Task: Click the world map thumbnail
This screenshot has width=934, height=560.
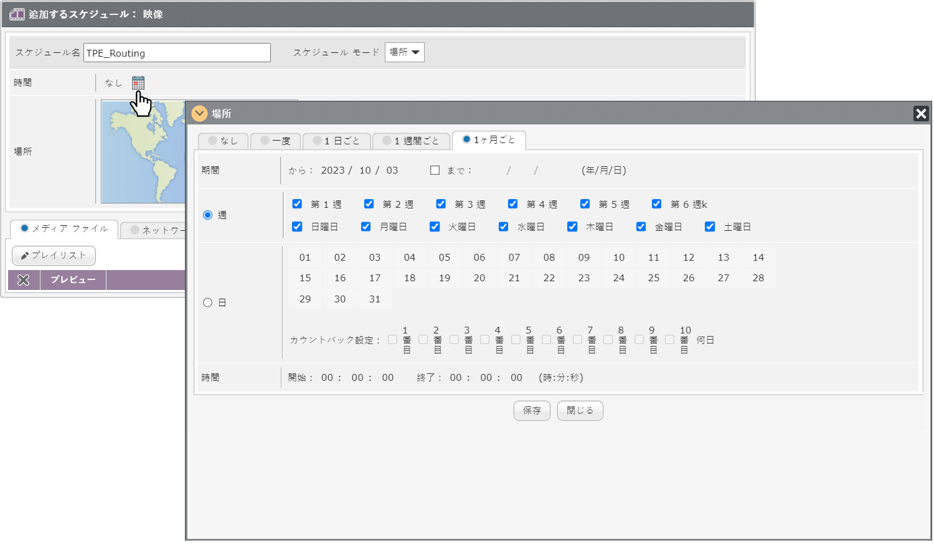Action: [x=144, y=151]
